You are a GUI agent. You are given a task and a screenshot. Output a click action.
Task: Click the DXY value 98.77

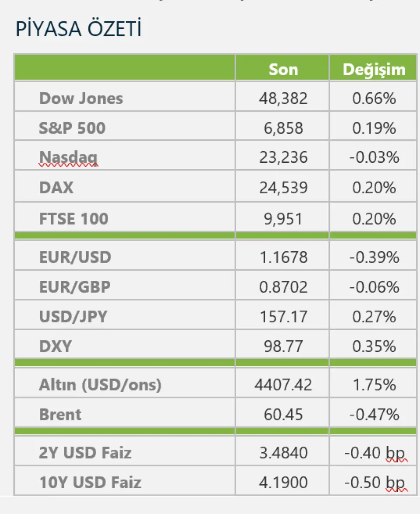(x=283, y=346)
